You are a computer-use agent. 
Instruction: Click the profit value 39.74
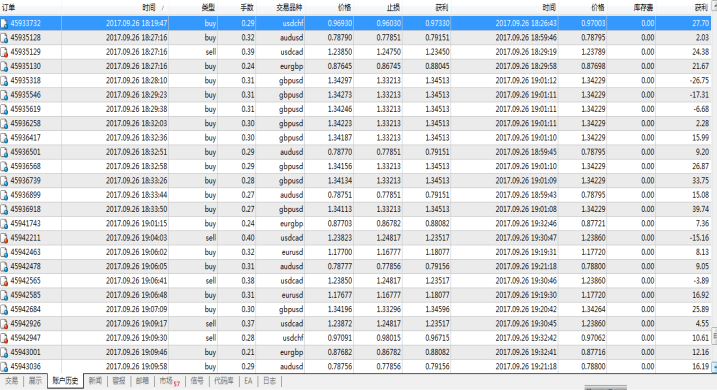701,209
